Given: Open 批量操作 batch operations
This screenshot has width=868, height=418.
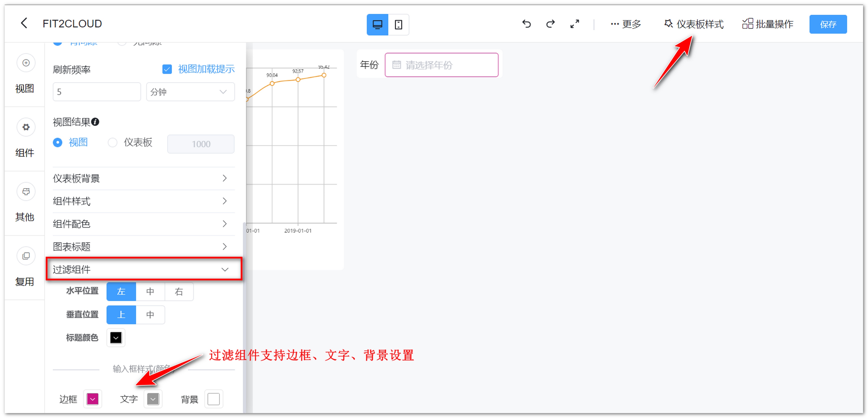Looking at the screenshot, I should tap(768, 24).
